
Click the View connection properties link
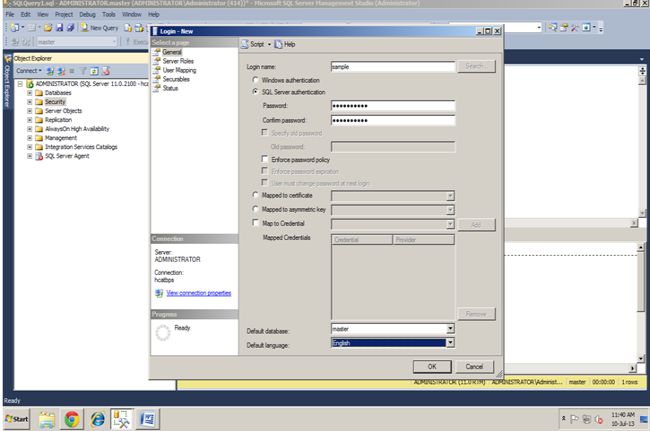point(199,293)
